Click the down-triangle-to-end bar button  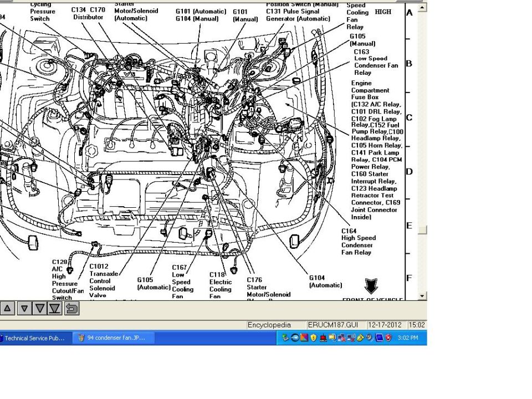click(55, 309)
